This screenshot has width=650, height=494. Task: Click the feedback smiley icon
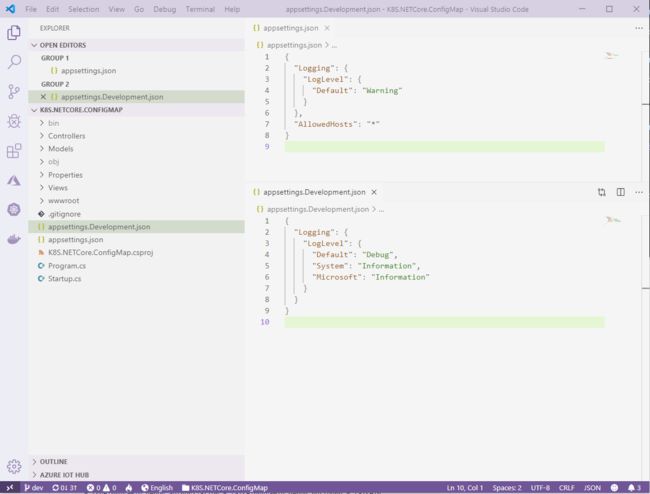pyautogui.click(x=614, y=488)
